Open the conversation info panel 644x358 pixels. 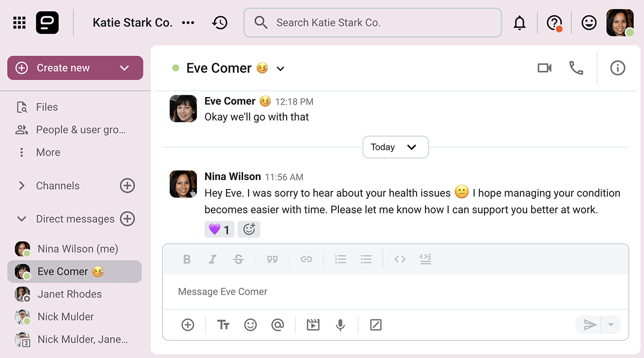(618, 68)
